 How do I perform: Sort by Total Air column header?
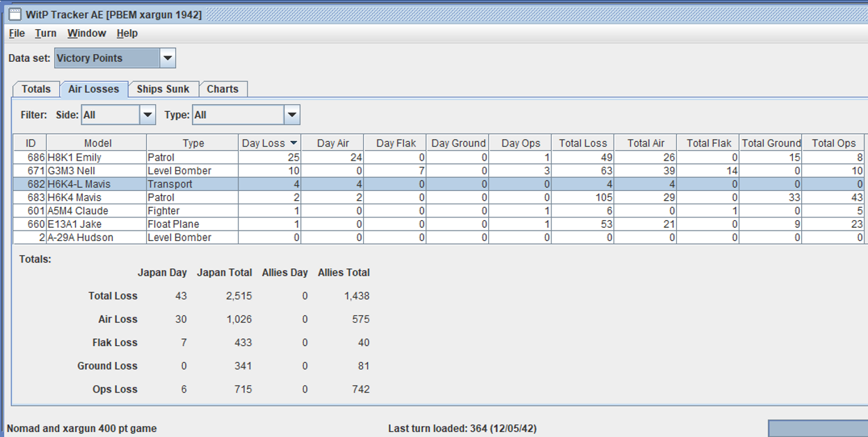click(645, 143)
